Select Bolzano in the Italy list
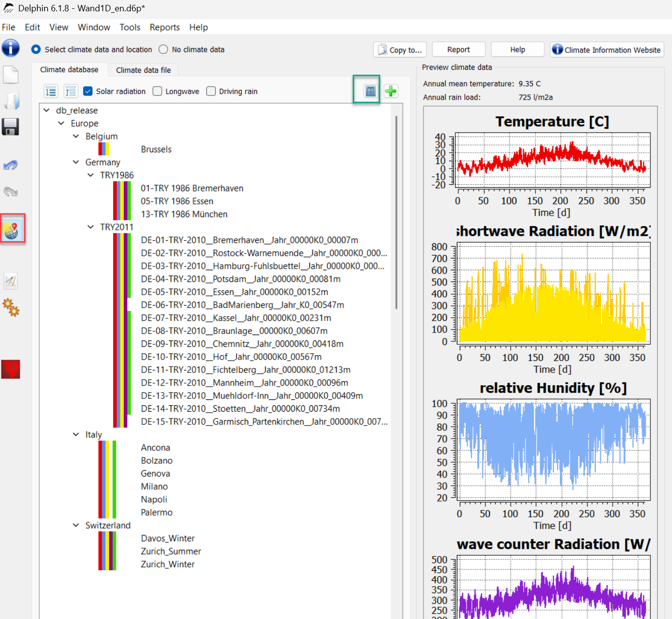This screenshot has height=619, width=672. click(157, 460)
